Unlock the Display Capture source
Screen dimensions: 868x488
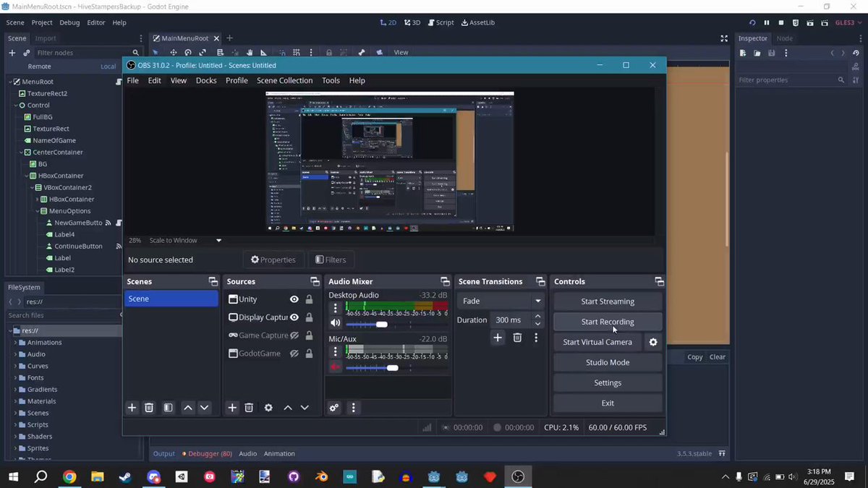309,317
